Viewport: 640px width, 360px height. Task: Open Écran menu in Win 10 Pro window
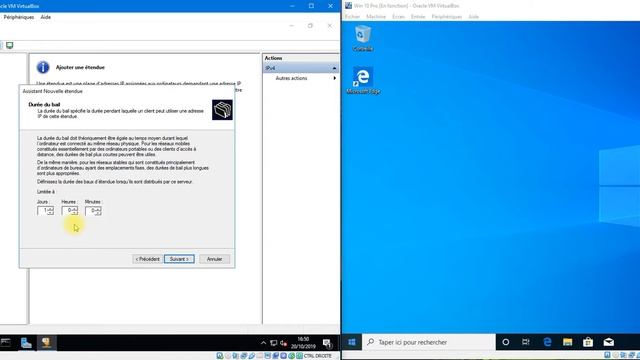pos(398,17)
